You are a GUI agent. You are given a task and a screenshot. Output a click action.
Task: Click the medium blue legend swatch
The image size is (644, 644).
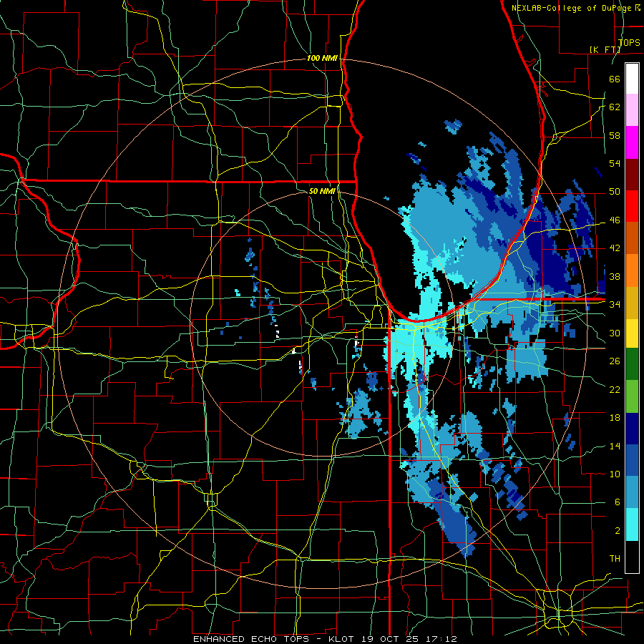(x=632, y=460)
